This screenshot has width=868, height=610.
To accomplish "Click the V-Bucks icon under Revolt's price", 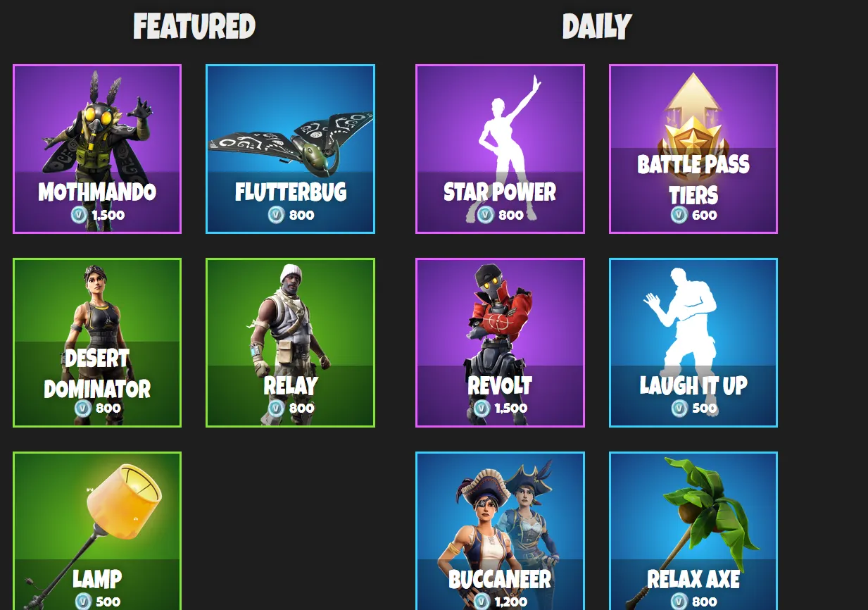I will click(482, 408).
